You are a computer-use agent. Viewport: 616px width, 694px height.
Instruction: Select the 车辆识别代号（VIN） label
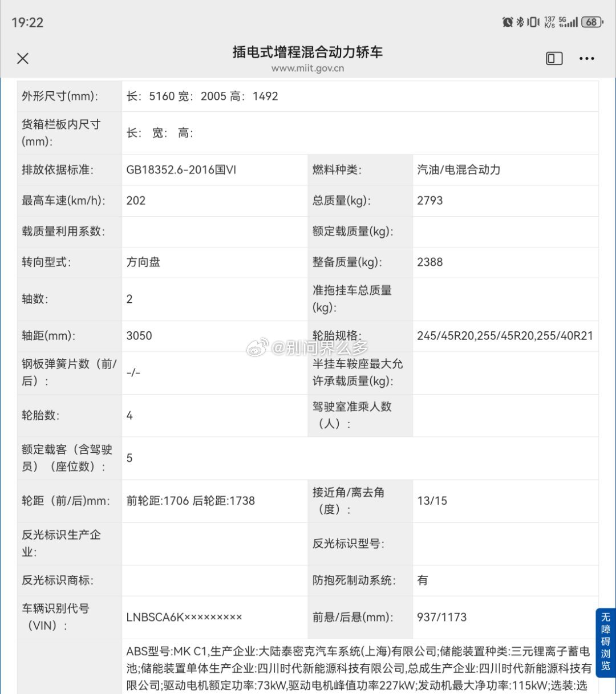tap(55, 617)
